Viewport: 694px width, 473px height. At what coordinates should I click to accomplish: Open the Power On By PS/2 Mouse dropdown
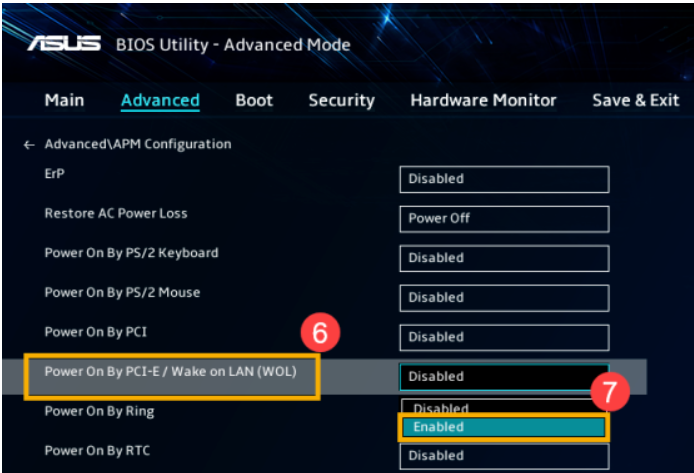click(504, 297)
